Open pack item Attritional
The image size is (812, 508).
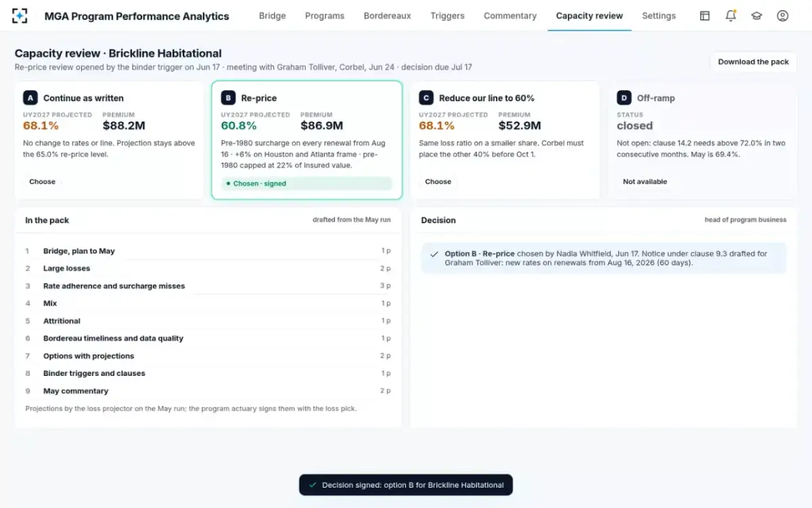pos(208,321)
